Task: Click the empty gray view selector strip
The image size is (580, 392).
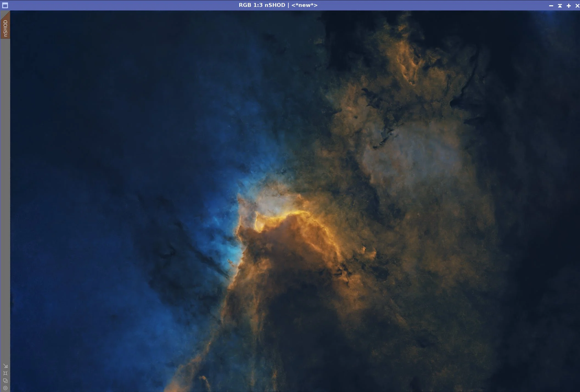Action: (5, 192)
